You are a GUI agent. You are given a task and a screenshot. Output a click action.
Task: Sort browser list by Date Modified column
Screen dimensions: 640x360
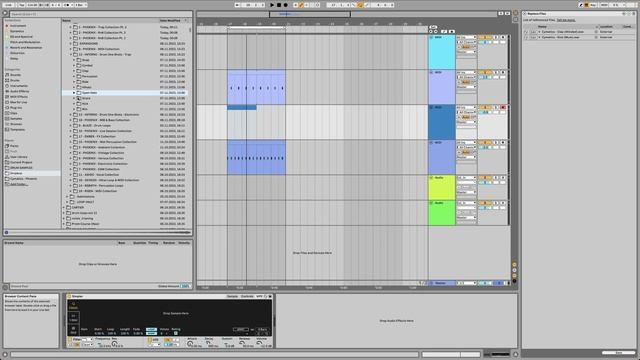pyautogui.click(x=170, y=20)
